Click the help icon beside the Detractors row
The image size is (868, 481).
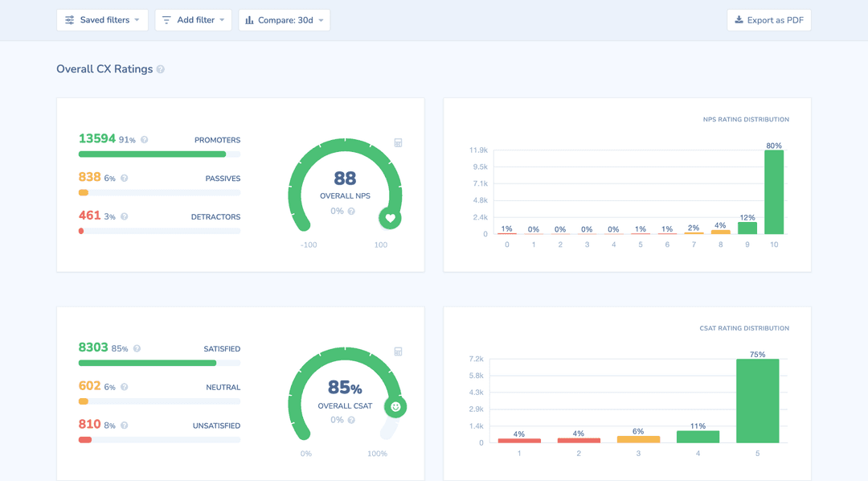click(124, 216)
